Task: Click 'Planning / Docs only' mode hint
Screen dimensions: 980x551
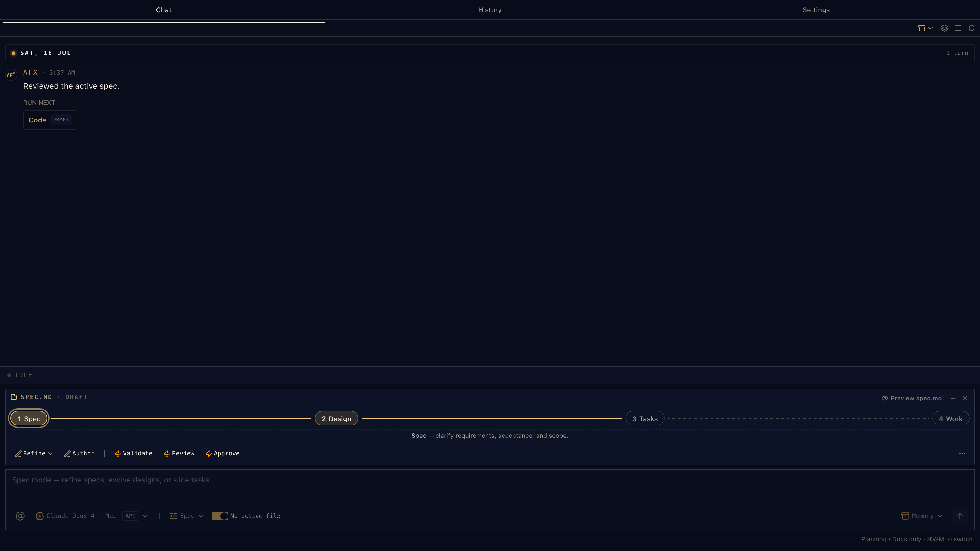Action: pos(891,539)
